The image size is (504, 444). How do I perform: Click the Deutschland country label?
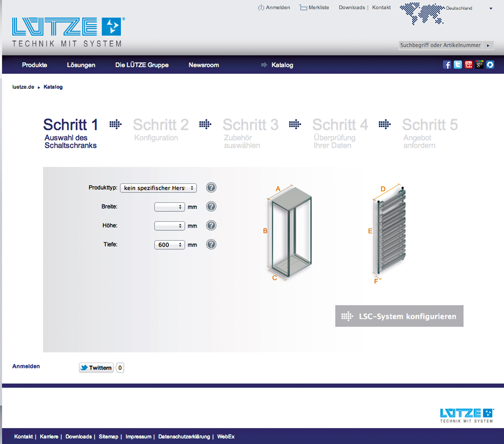[459, 8]
